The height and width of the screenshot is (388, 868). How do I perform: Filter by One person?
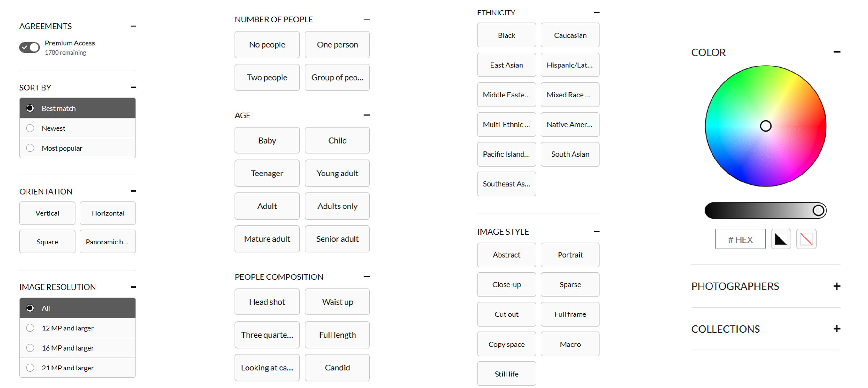coord(337,44)
